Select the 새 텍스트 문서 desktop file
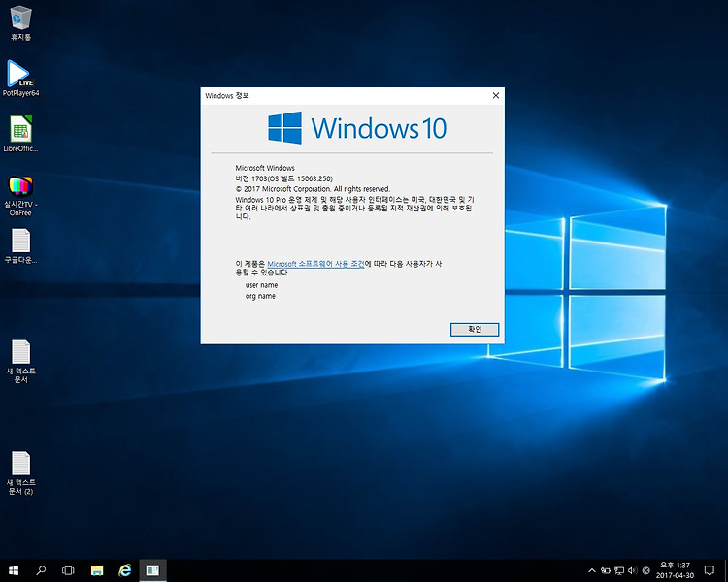This screenshot has height=582, width=728. point(21,362)
